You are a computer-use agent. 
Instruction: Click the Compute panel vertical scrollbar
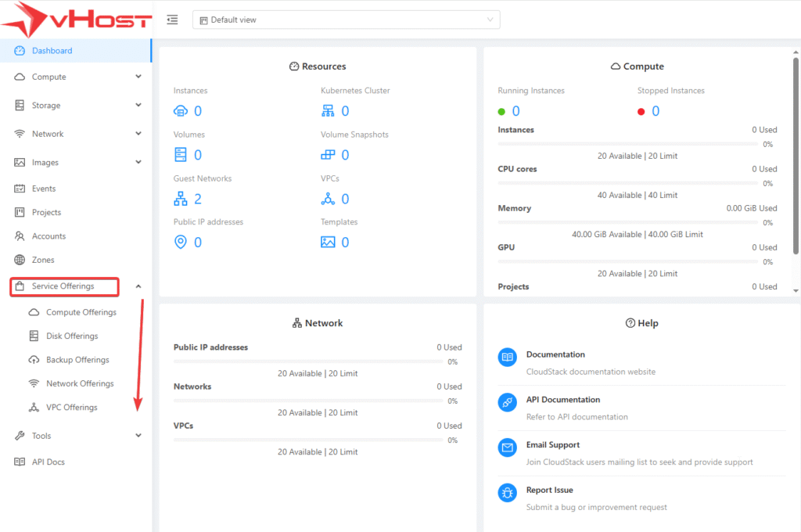click(796, 156)
